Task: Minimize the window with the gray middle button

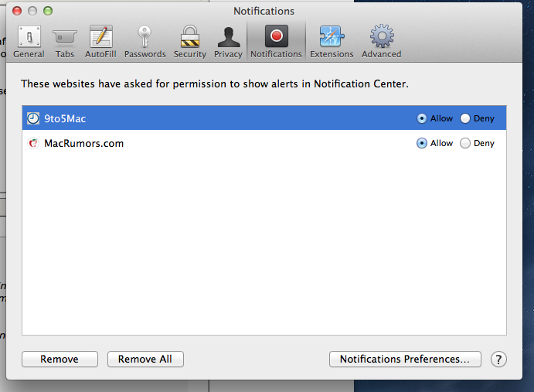Action: click(32, 11)
